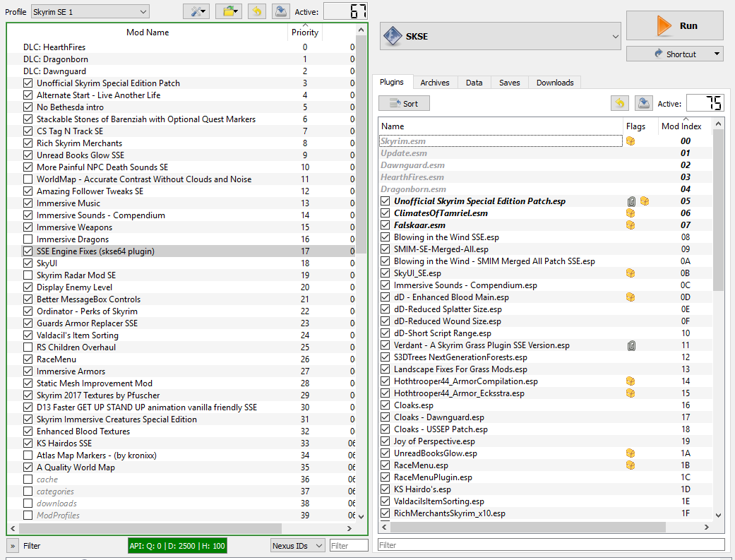
Task: Click the plugin list restore backup icon
Action: tap(620, 103)
